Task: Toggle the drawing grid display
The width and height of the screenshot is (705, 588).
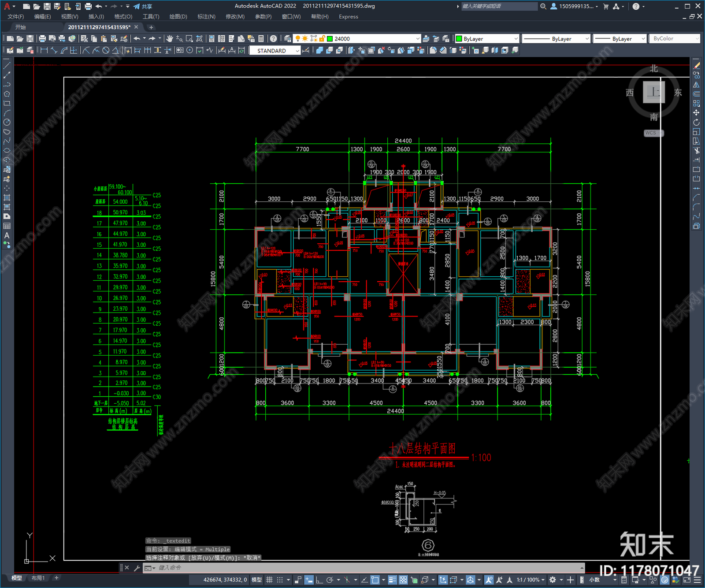Action: [x=269, y=580]
